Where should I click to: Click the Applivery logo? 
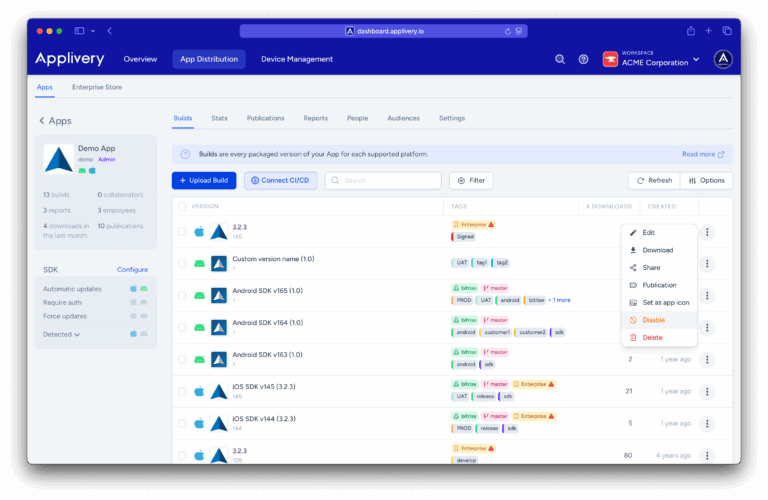point(70,59)
